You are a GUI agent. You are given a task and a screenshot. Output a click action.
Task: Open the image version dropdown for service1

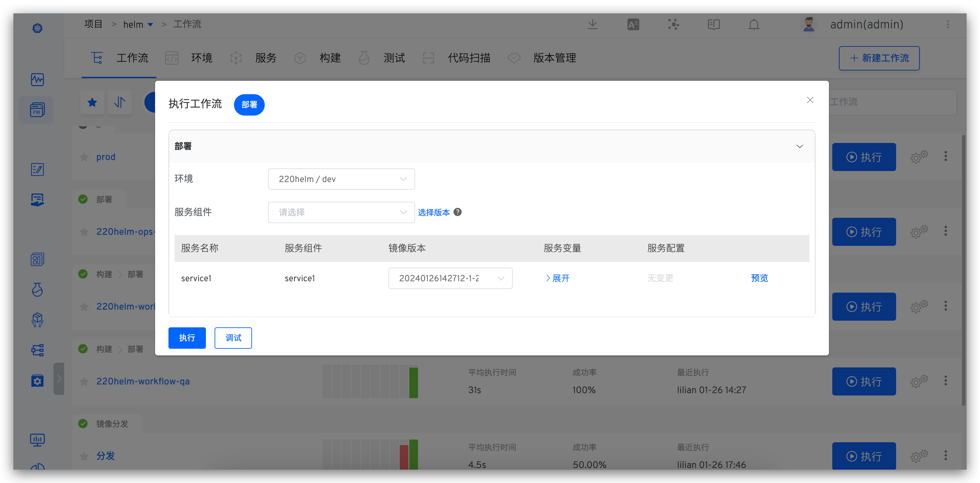point(450,278)
